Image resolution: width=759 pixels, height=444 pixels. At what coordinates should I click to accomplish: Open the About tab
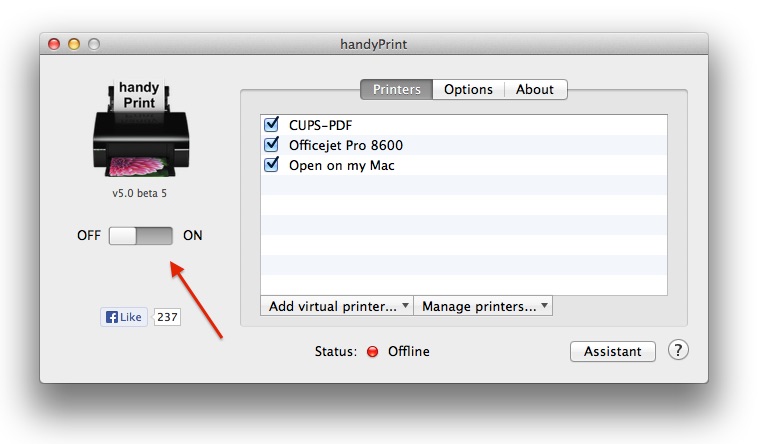tap(535, 90)
